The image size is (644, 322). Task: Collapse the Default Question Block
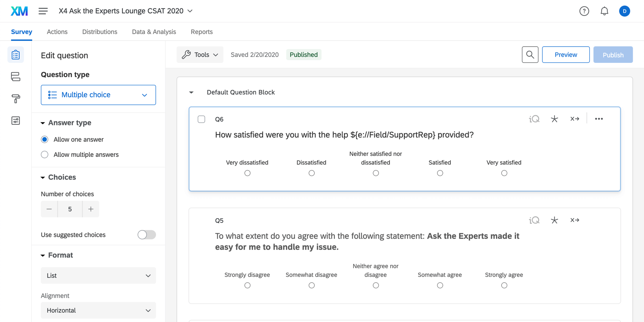click(191, 92)
